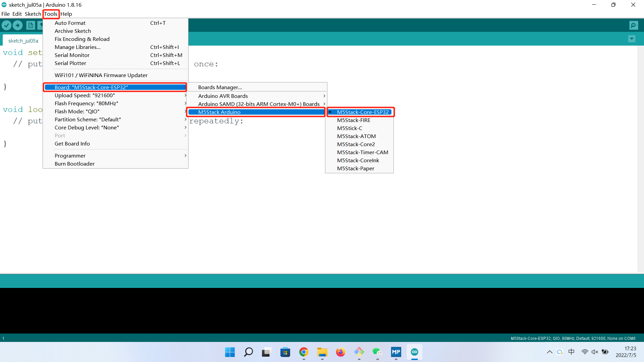Launch Google Chrome from the taskbar
The height and width of the screenshot is (362, 644).
304,352
